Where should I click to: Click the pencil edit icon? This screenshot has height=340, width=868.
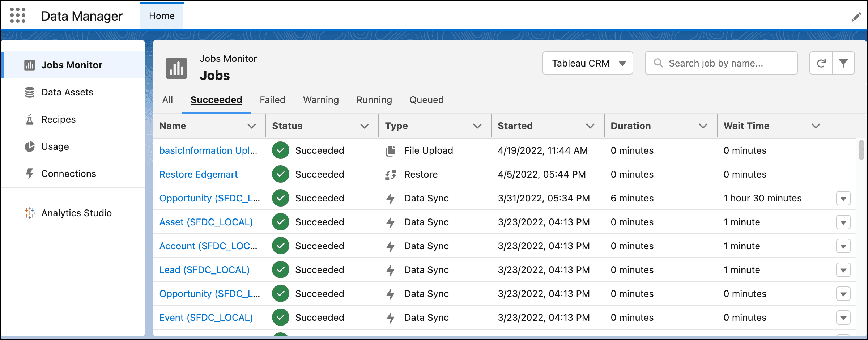856,17
